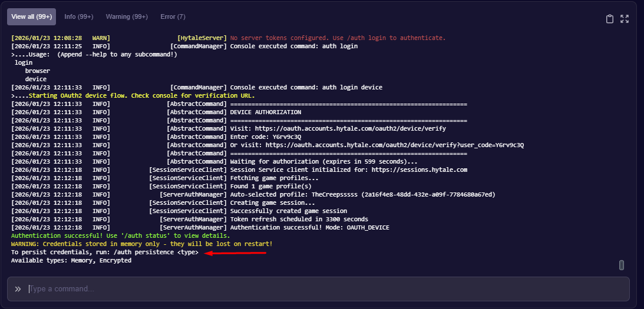Viewport: 644px width, 309px height.
Task: Click the double-chevron command prompt icon
Action: coord(18,289)
